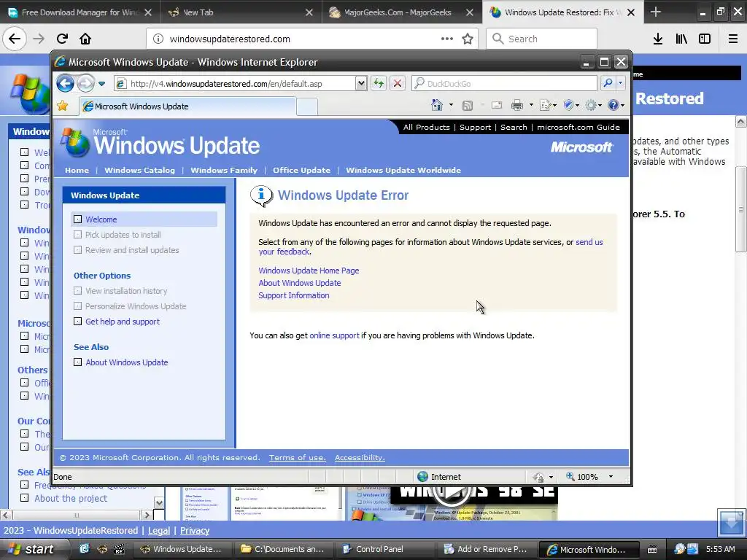Click the Page icon in IE toolbar
Image resolution: width=747 pixels, height=560 pixels.
[546, 105]
